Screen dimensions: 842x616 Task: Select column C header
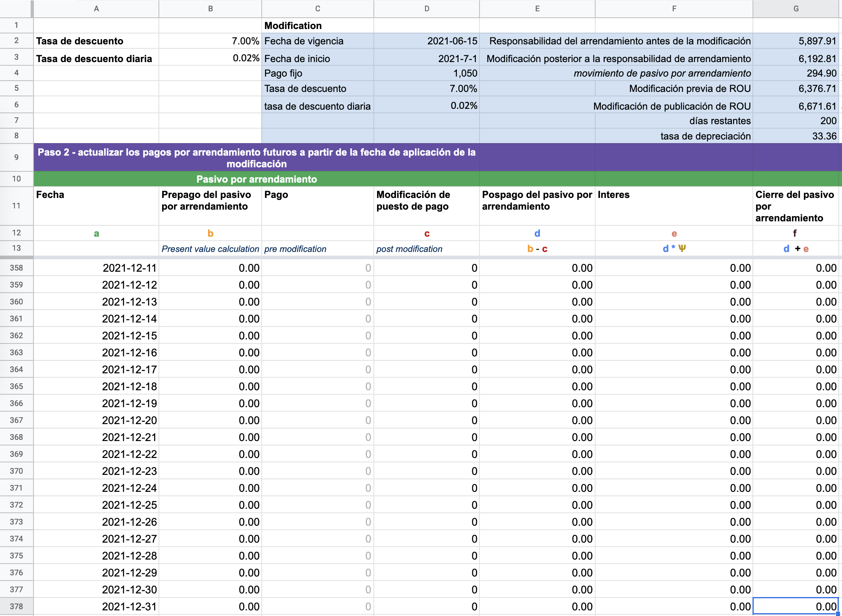coord(318,8)
